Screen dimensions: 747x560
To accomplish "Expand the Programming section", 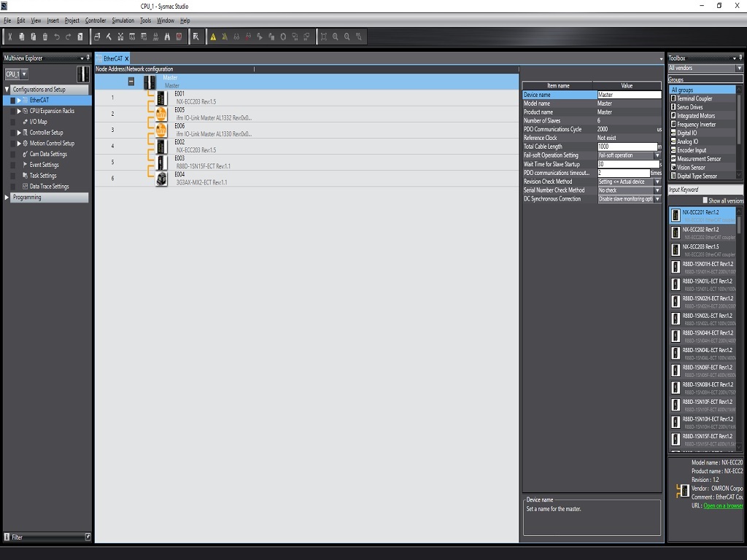I will point(7,197).
